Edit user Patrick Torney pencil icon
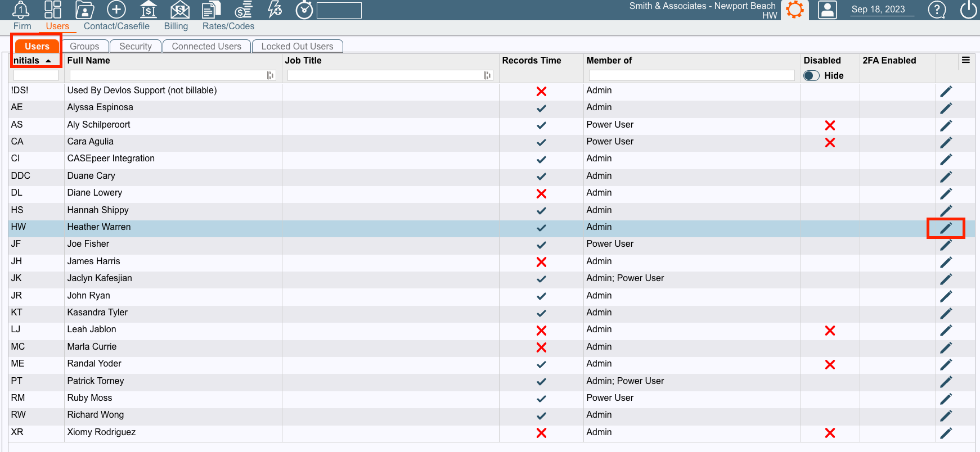Viewport: 980px width, 452px height. pyautogui.click(x=946, y=382)
